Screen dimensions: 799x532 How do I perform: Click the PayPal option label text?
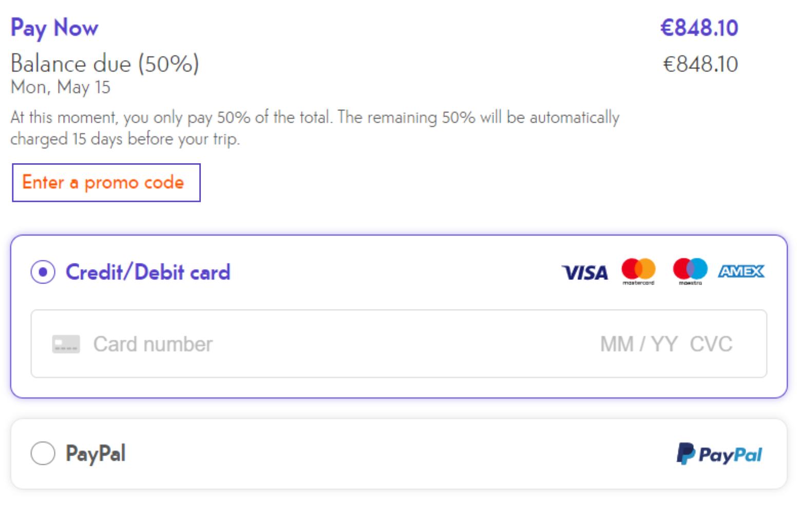pos(96,453)
